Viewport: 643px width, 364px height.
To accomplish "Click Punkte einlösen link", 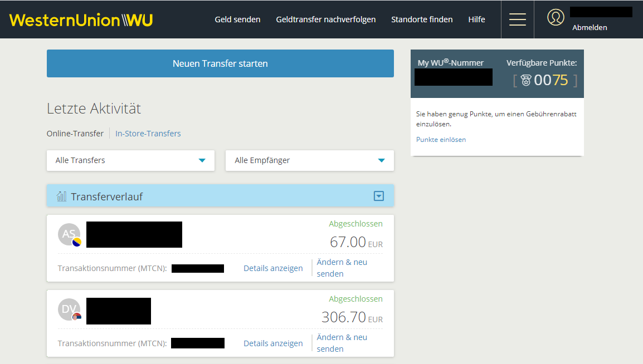I will pyautogui.click(x=441, y=140).
